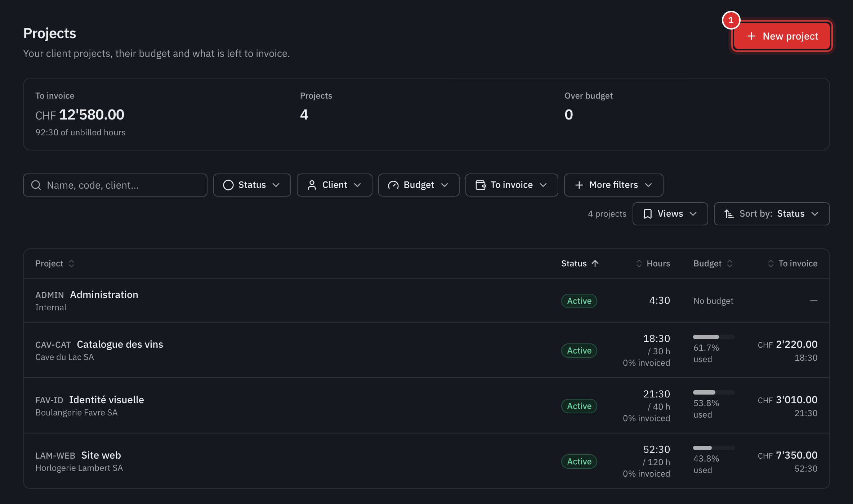Click the CHF 12'580.00 total to invoice
The width and height of the screenshot is (853, 504).
point(80,115)
